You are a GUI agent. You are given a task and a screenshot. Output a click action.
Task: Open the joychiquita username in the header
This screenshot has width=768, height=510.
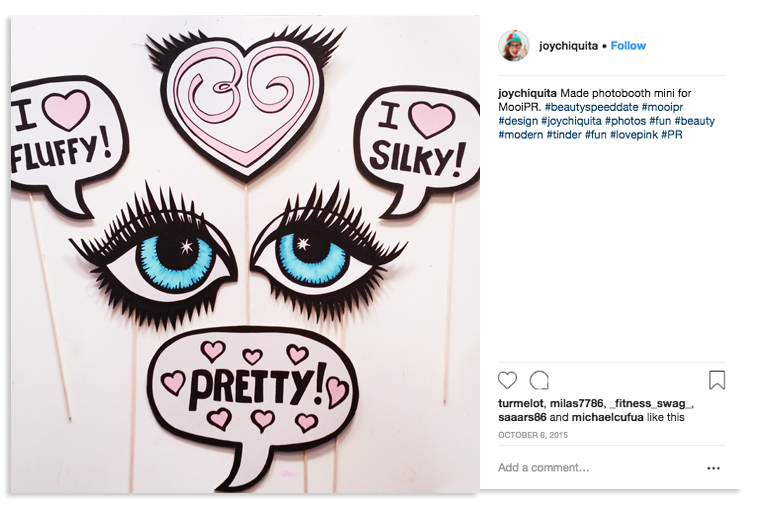coord(570,46)
